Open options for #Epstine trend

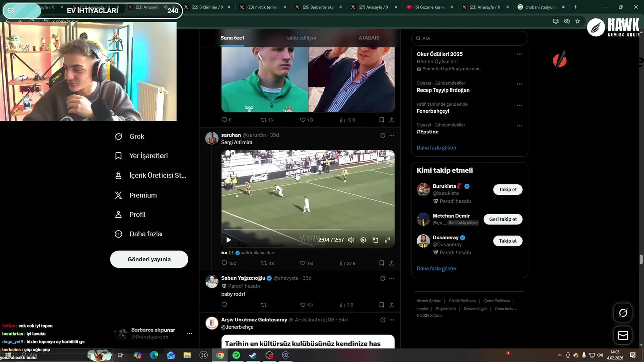coord(519,126)
